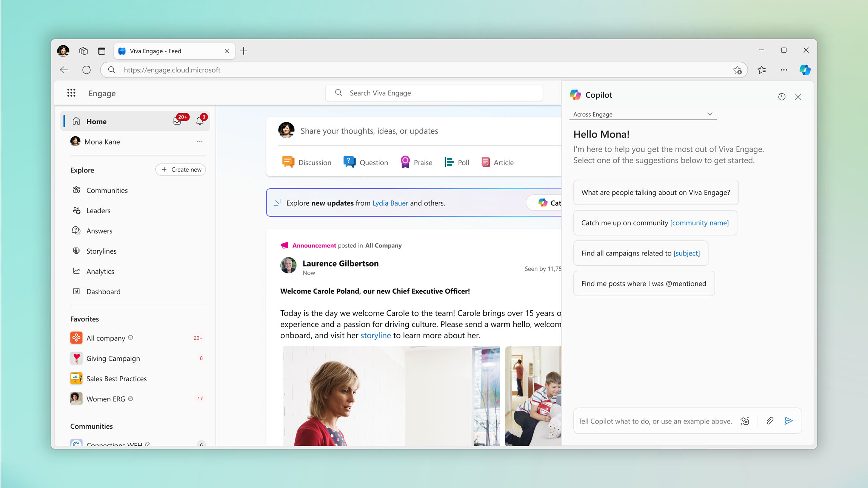Image resolution: width=868 pixels, height=488 pixels.
Task: Click the Create new button
Action: point(181,169)
